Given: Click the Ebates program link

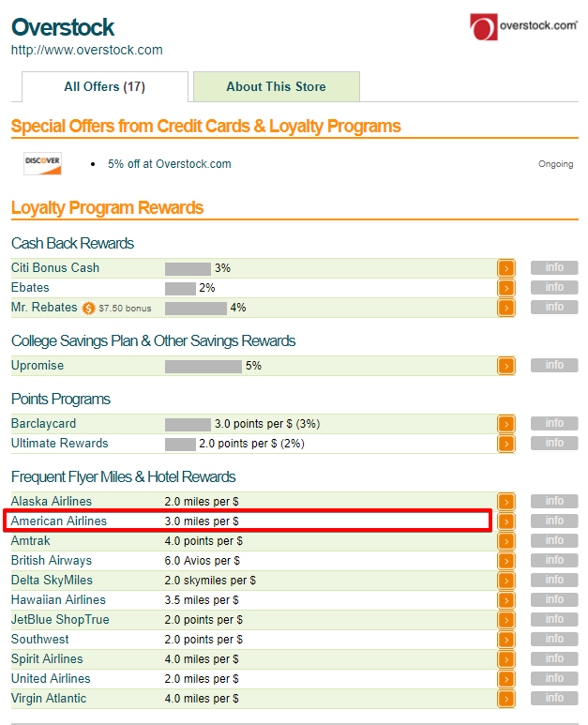Looking at the screenshot, I should (x=30, y=288).
